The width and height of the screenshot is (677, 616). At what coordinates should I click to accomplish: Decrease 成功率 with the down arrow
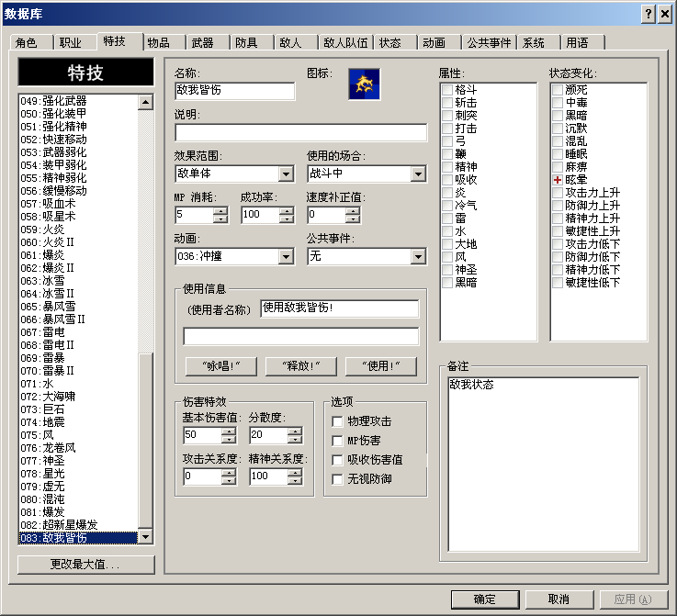[287, 218]
